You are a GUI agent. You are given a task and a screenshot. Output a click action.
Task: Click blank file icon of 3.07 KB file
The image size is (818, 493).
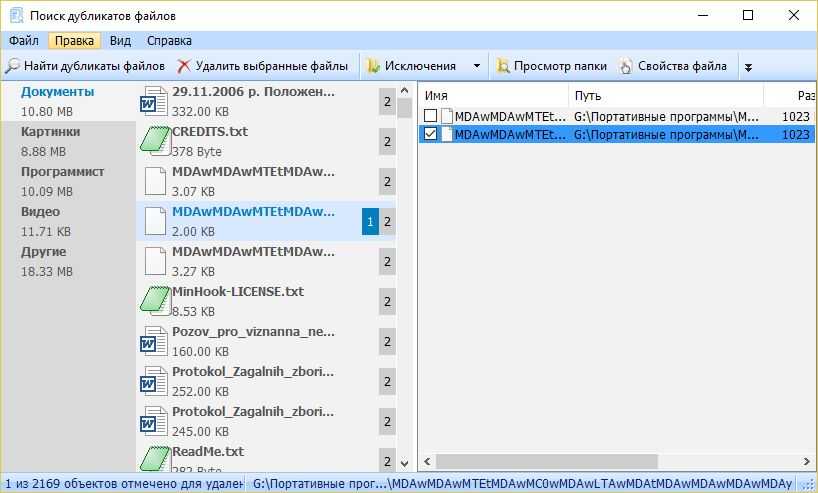[x=155, y=181]
